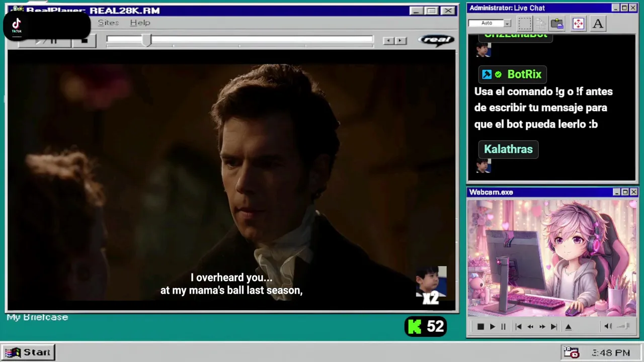Image resolution: width=644 pixels, height=362 pixels.
Task: Click the Webcam.exe volume slider
Action: [623, 326]
